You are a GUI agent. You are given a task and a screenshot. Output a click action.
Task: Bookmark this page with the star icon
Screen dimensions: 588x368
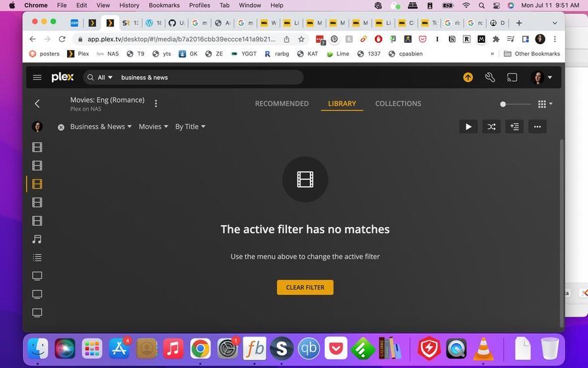click(301, 39)
